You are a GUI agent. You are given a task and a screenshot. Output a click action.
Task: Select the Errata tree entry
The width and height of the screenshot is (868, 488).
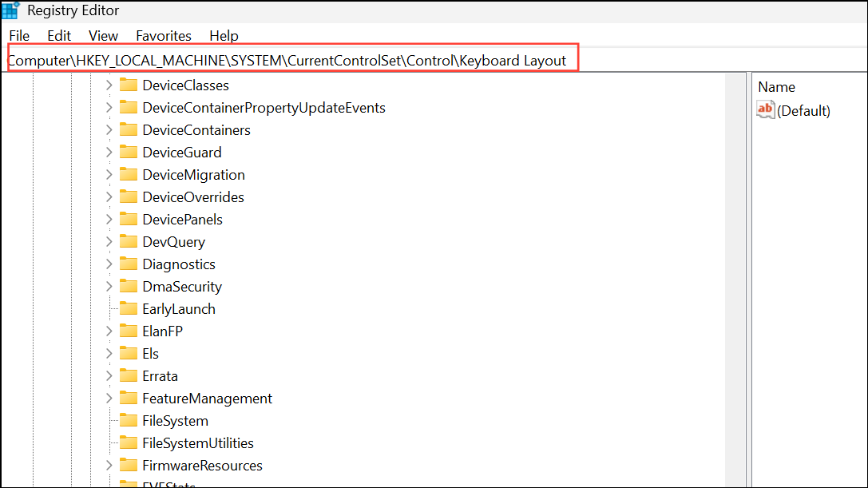coord(160,376)
